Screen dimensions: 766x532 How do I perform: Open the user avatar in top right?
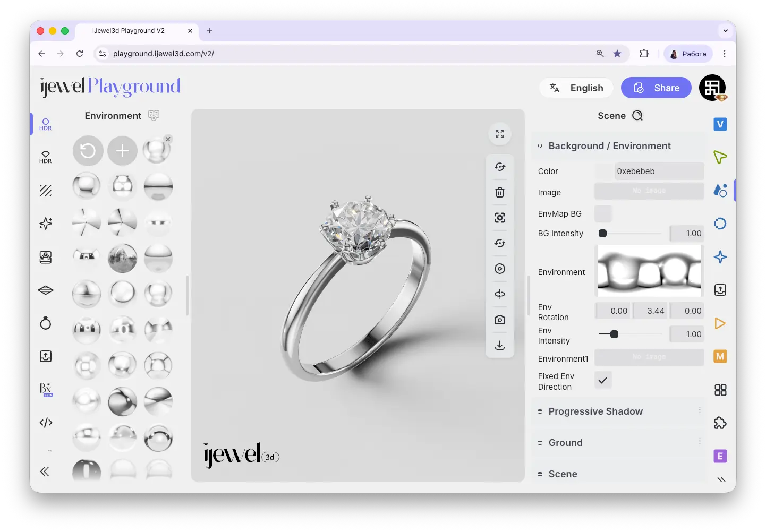712,88
